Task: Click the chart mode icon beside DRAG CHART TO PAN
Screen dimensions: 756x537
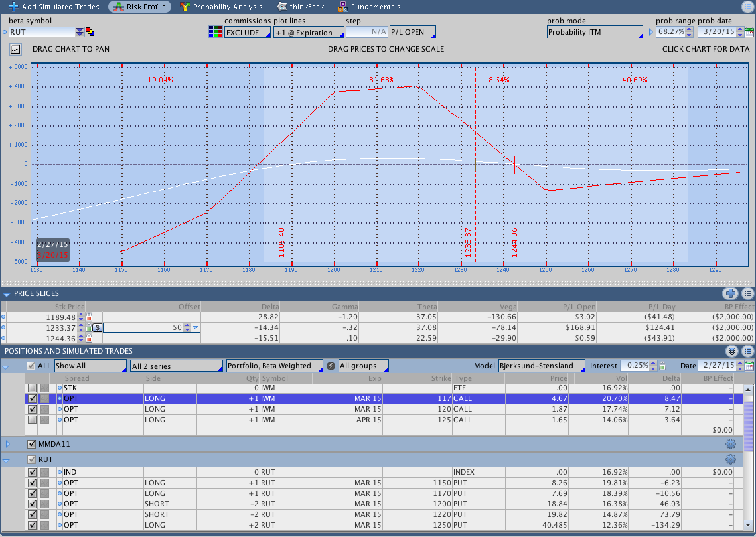Action: tap(15, 49)
